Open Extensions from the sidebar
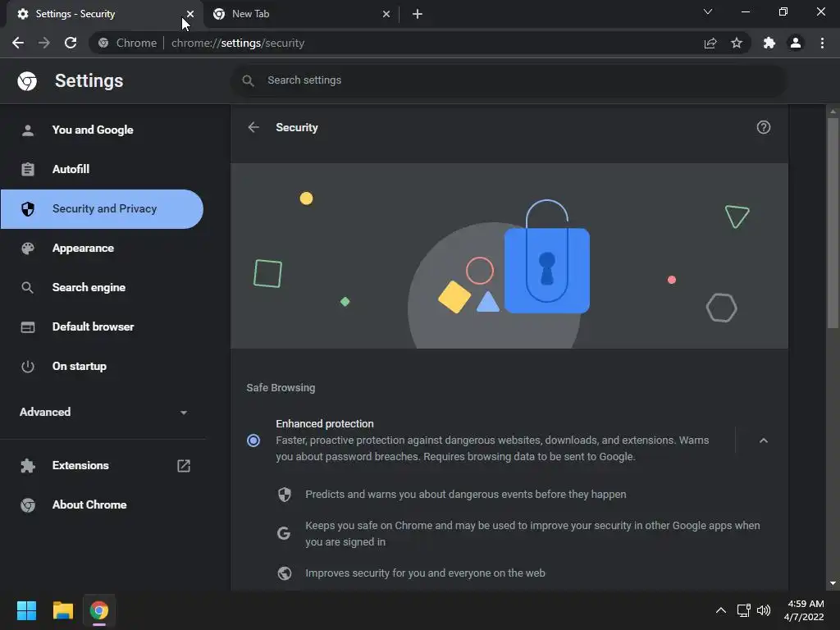 point(102,466)
